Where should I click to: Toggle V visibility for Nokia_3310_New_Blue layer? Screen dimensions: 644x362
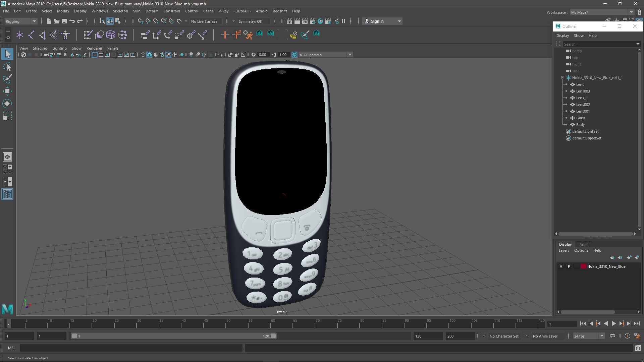[561, 266]
